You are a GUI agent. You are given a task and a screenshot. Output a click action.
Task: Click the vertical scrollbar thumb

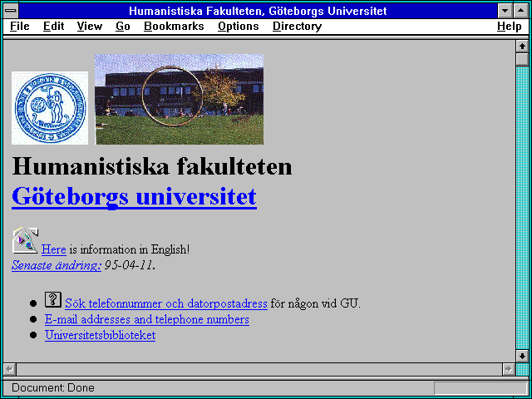pos(522,59)
